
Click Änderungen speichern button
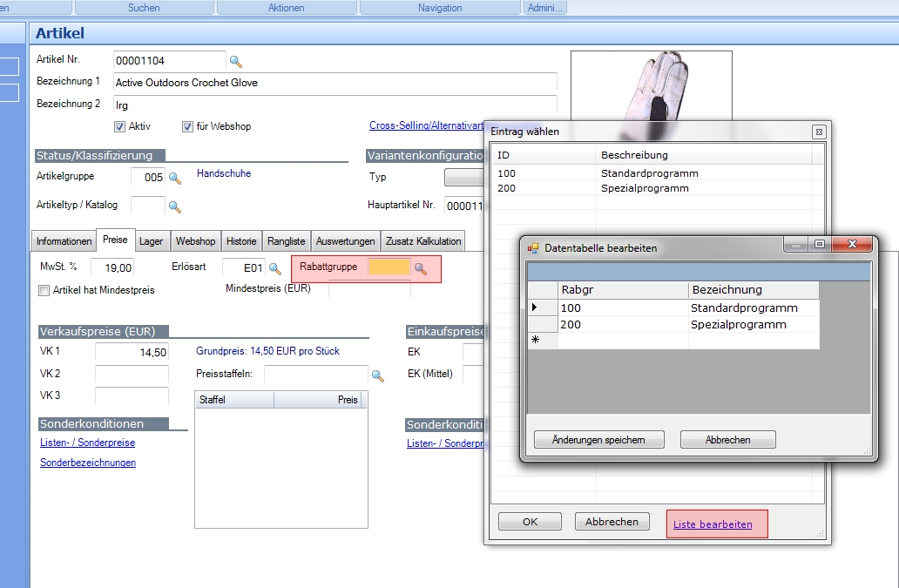(x=598, y=440)
